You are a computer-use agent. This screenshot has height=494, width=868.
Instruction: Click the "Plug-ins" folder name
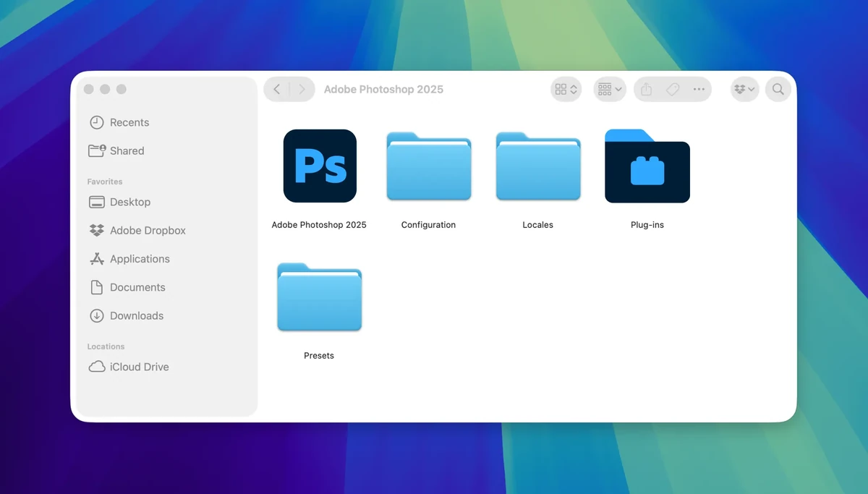(647, 225)
